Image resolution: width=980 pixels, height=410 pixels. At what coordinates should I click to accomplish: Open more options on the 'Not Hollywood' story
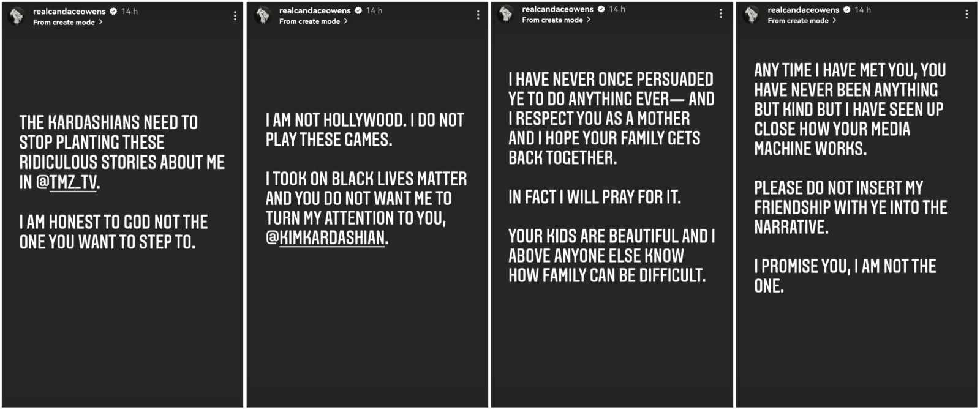[x=478, y=15]
